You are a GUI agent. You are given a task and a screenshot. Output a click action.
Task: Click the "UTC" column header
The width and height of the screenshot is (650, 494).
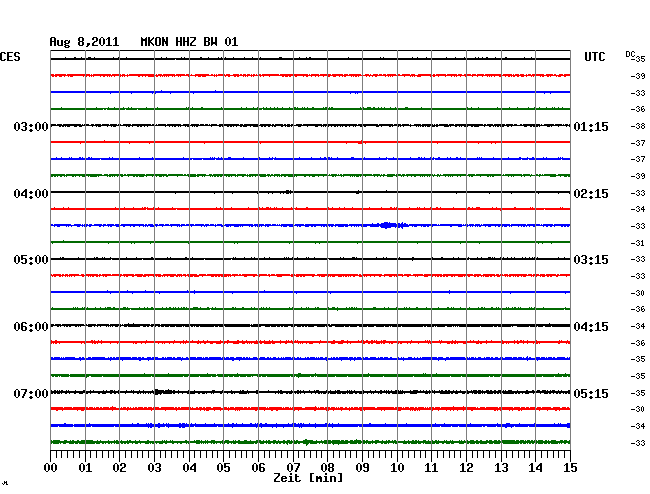595,57
